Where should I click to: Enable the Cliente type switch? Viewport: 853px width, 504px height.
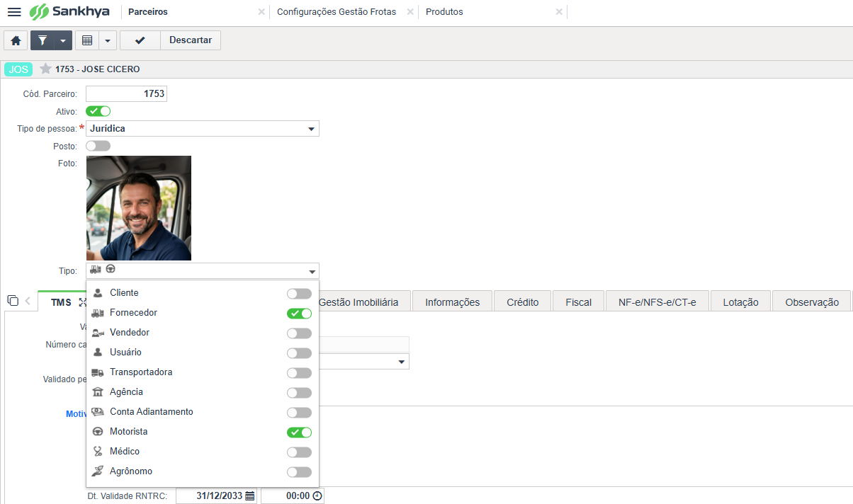[x=299, y=294]
